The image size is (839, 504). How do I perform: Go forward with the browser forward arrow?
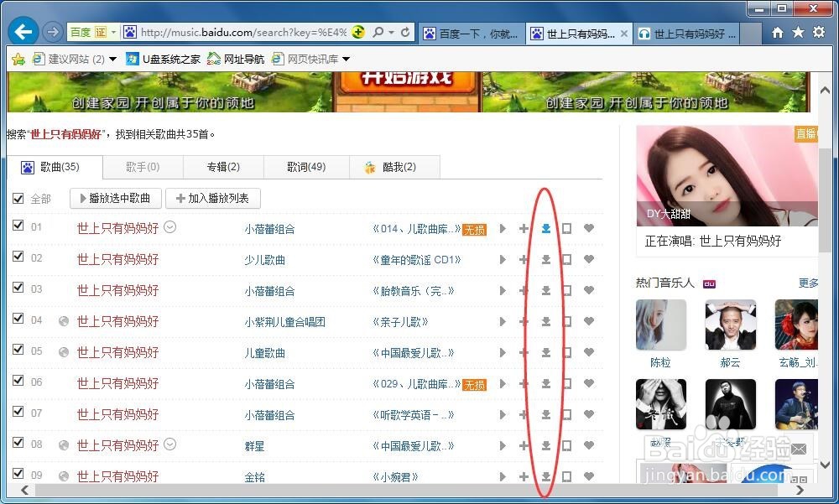pyautogui.click(x=52, y=32)
